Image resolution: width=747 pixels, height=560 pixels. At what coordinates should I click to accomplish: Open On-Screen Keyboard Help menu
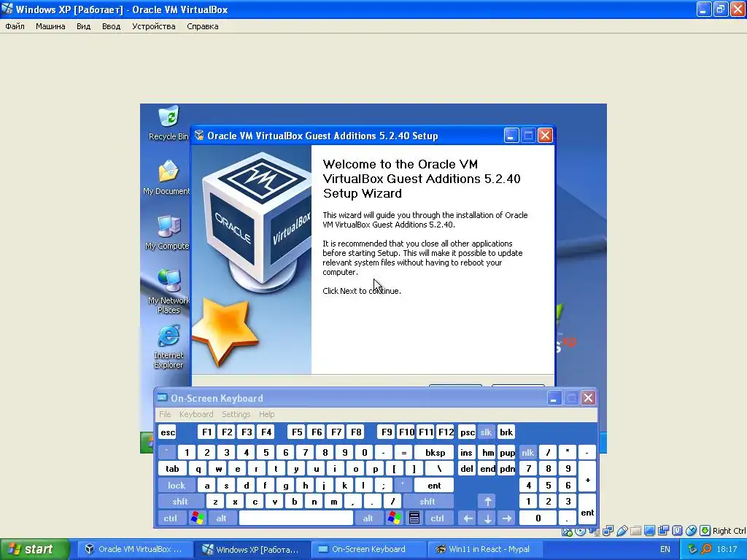point(267,414)
